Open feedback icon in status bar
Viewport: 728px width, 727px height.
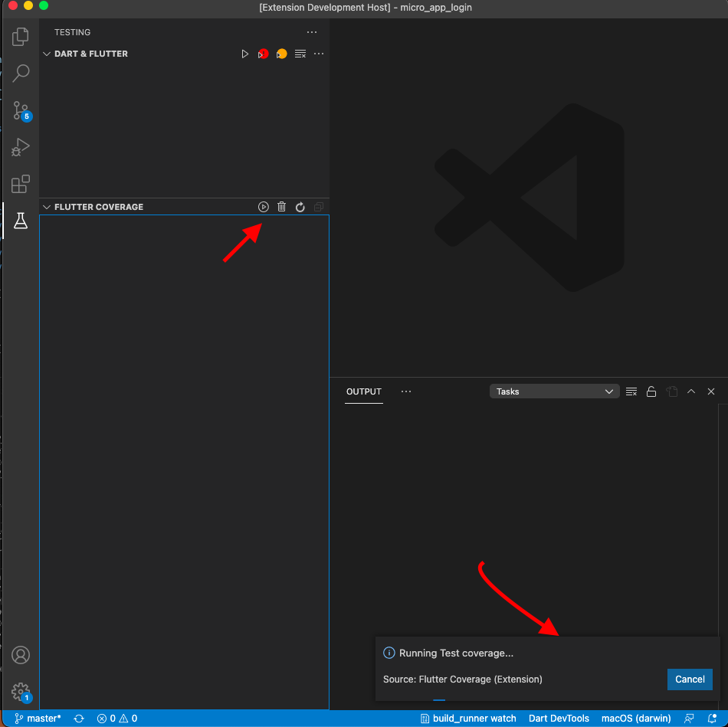tap(689, 718)
